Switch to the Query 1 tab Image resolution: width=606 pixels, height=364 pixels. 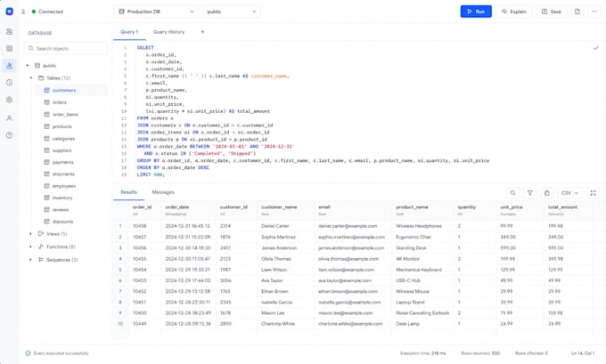[x=129, y=32]
